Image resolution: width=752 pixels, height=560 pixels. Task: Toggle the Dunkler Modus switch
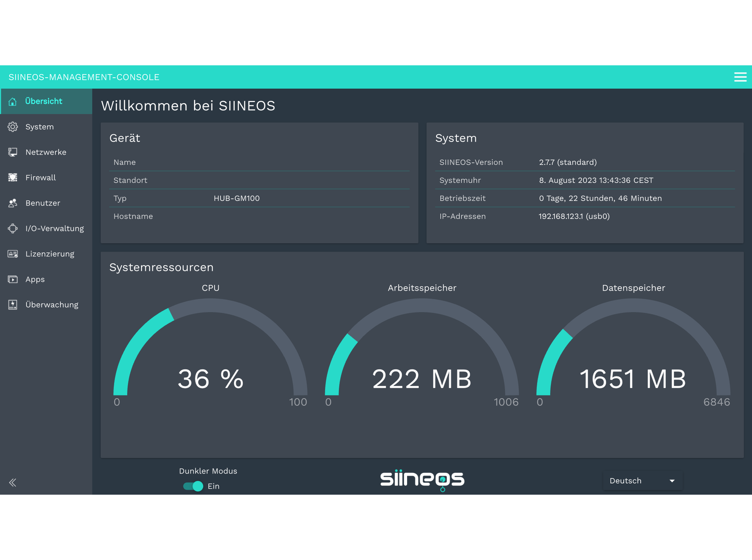click(193, 486)
